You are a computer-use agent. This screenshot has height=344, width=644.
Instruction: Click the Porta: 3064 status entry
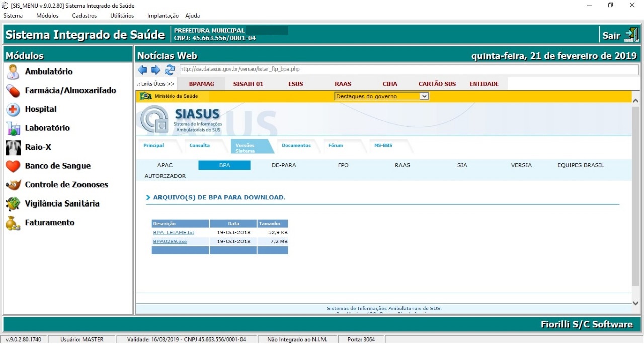[x=361, y=339]
